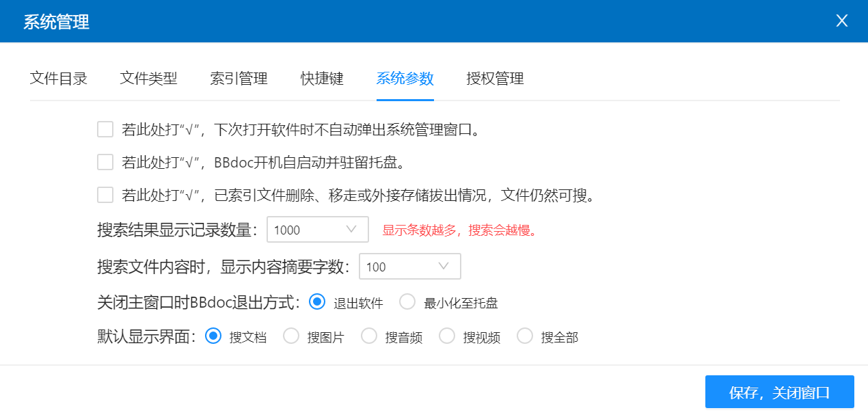868x417 pixels.
Task: Enable not auto-popping system management window checkbox
Action: pos(105,129)
